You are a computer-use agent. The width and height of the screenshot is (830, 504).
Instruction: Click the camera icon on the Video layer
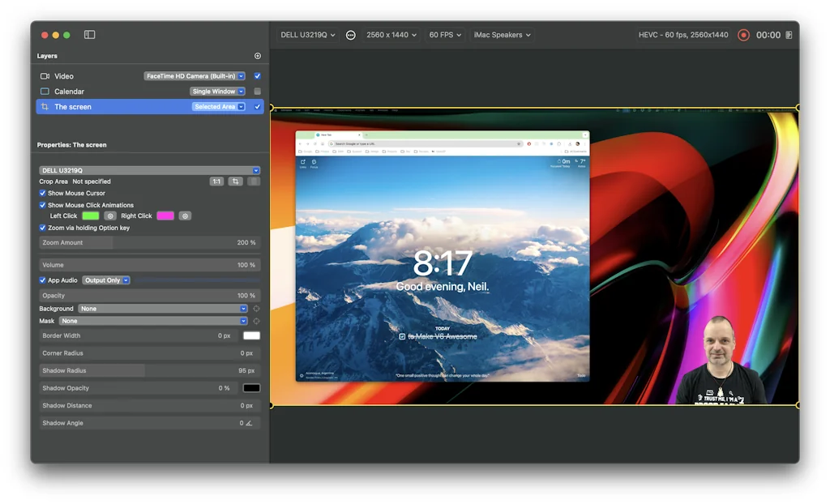pyautogui.click(x=45, y=76)
